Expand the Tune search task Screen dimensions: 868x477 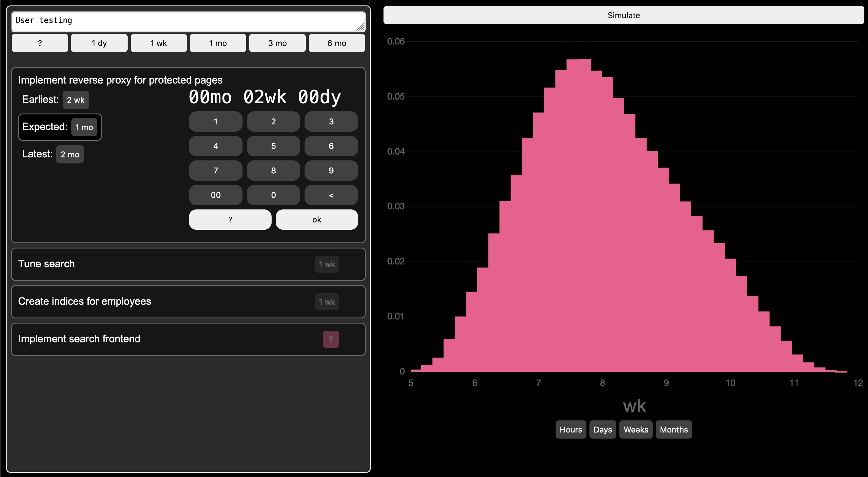pos(188,264)
